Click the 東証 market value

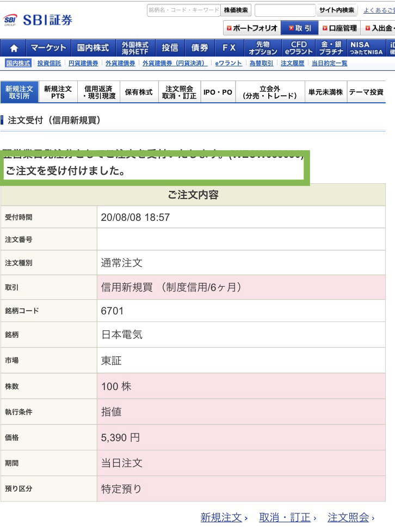[x=112, y=360]
